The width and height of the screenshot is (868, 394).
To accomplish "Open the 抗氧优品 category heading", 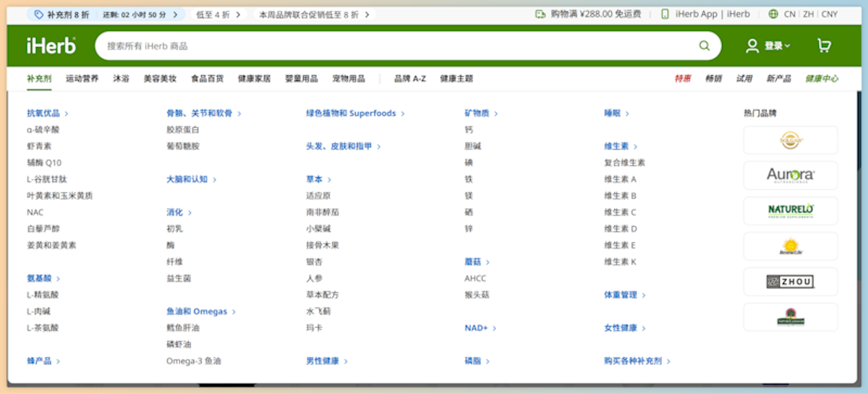I will click(x=48, y=114).
